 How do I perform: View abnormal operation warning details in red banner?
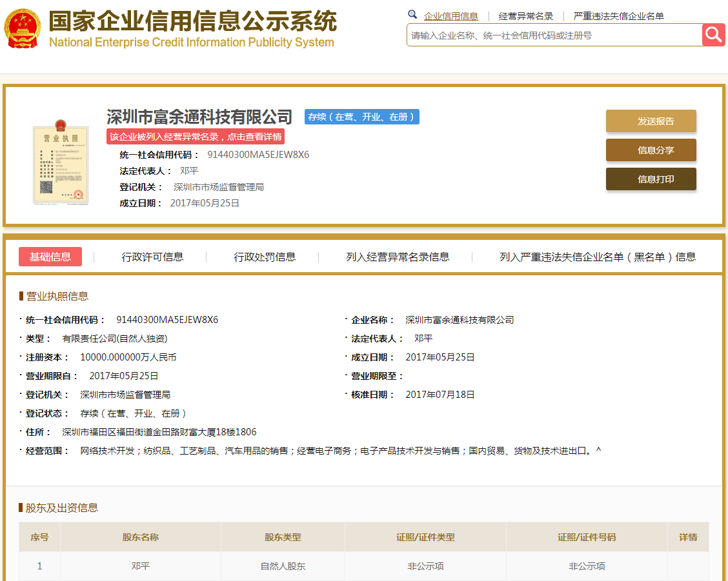pyautogui.click(x=196, y=137)
